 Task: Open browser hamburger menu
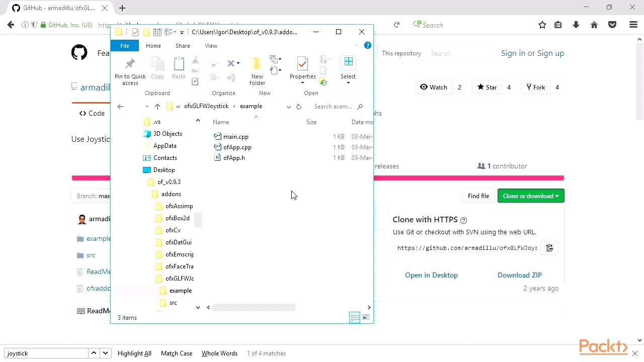[633, 25]
